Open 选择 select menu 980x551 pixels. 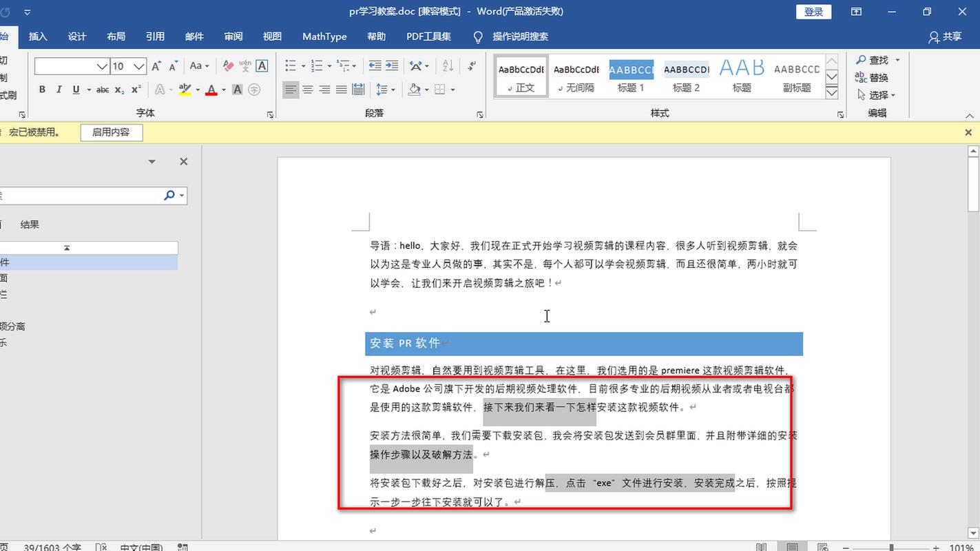[x=876, y=95]
